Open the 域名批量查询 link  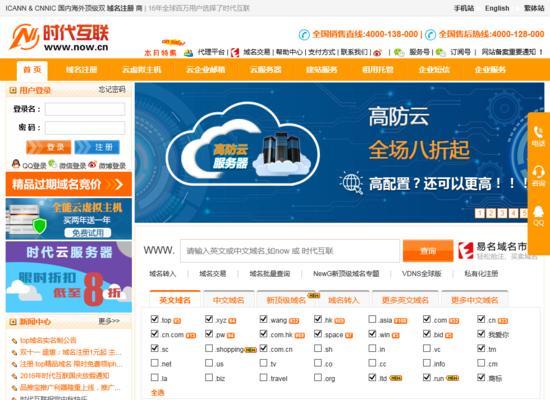pyautogui.click(x=270, y=274)
